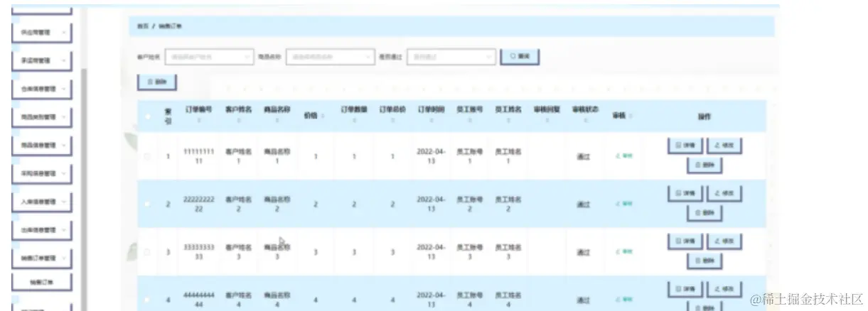This screenshot has width=868, height=311.
Task: Expand 采购信息管理 in the sidebar
Action: [43, 173]
